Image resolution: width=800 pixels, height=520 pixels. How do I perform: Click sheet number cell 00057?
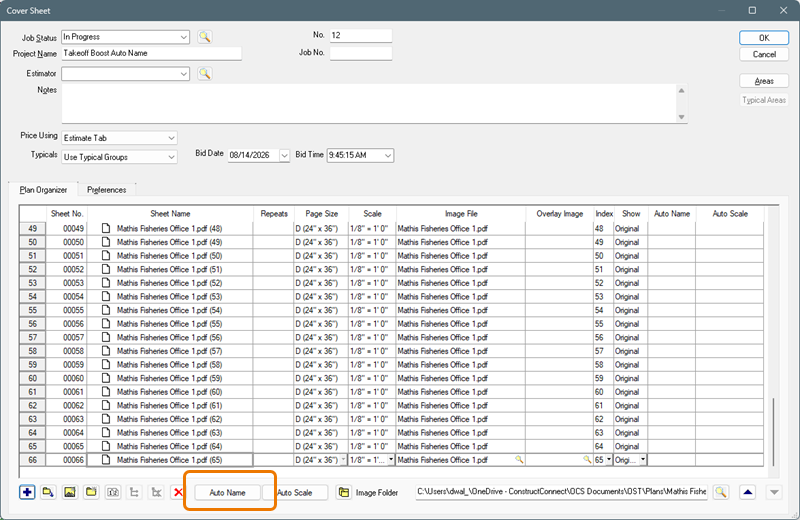point(67,337)
